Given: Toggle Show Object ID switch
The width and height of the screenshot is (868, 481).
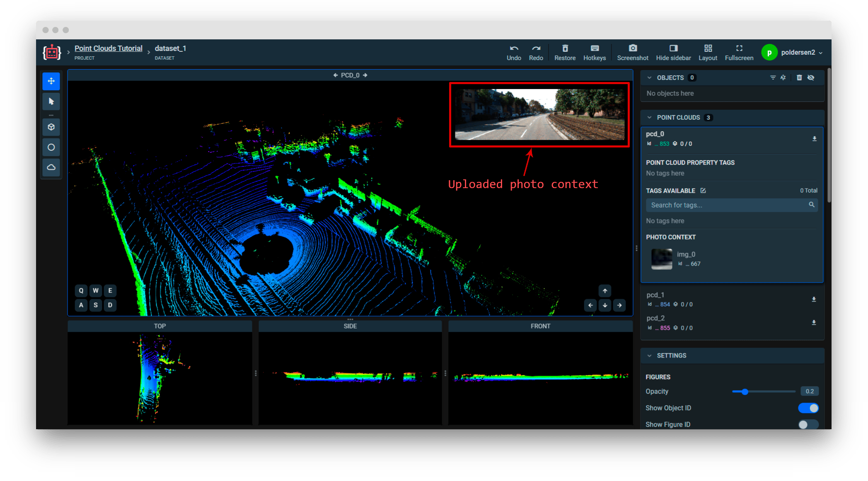Looking at the screenshot, I should click(808, 408).
